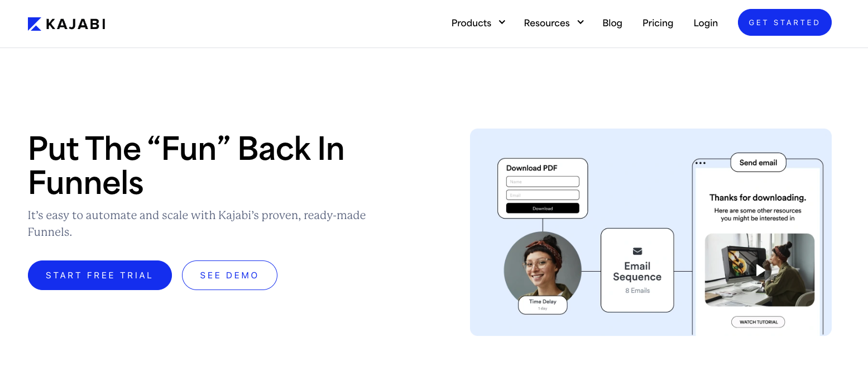Screen dimensions: 868x370
Task: Click the 'Thanks for downloading.' text
Action: tap(757, 197)
